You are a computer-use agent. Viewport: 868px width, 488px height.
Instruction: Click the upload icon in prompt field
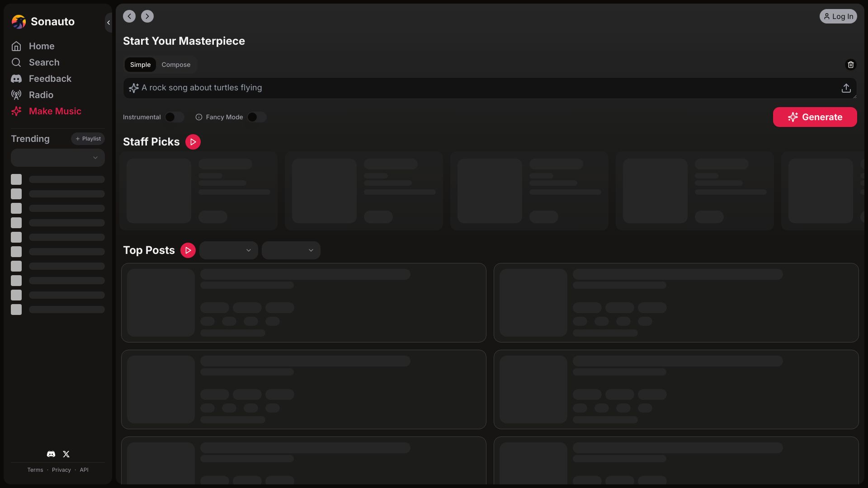pyautogui.click(x=846, y=88)
